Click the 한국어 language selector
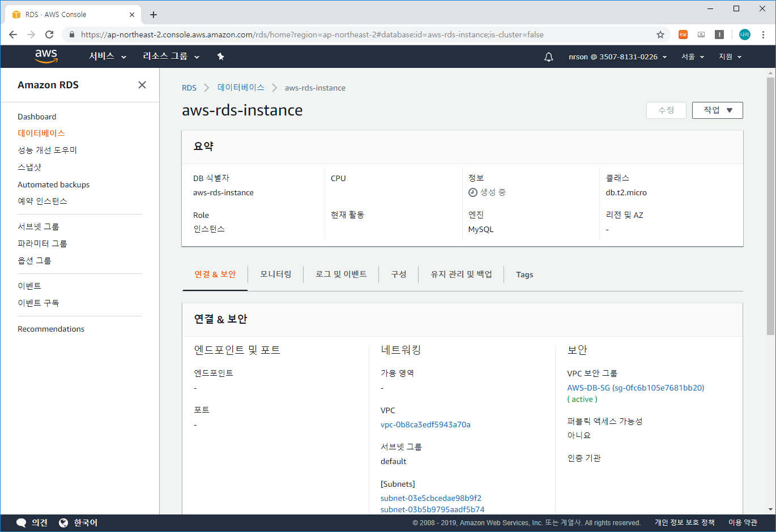 pyautogui.click(x=86, y=522)
